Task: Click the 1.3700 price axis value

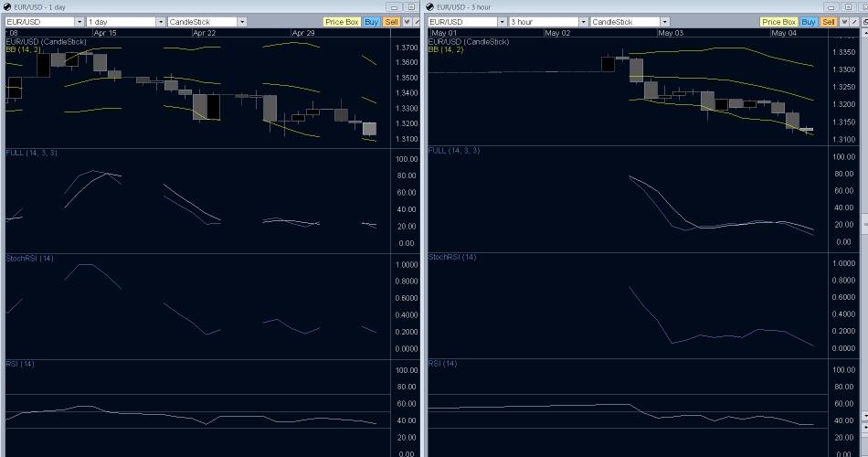Action: (407, 48)
